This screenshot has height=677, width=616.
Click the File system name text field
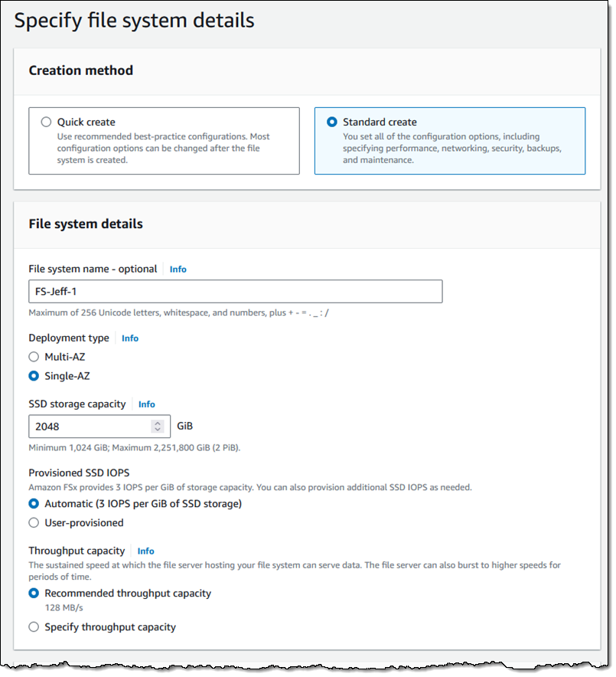236,292
